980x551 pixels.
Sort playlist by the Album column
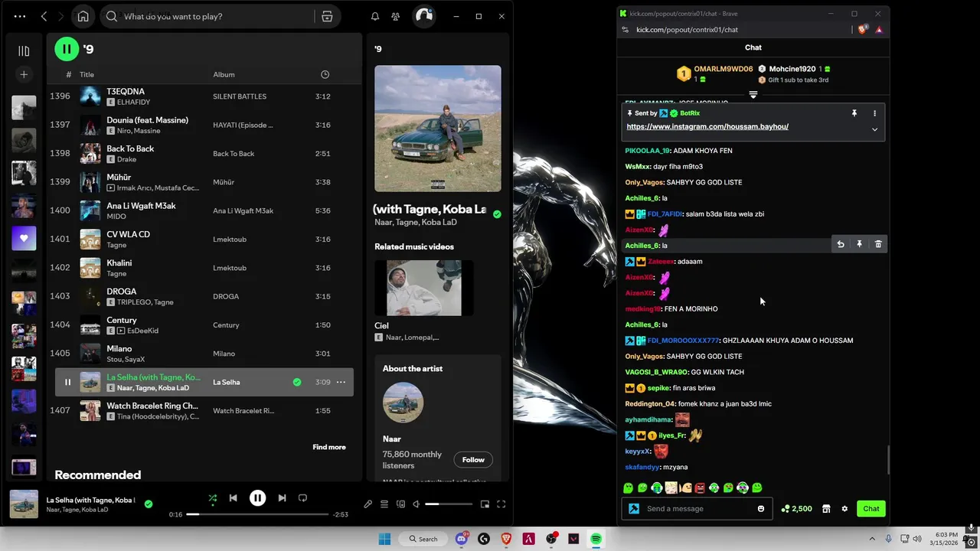(224, 74)
